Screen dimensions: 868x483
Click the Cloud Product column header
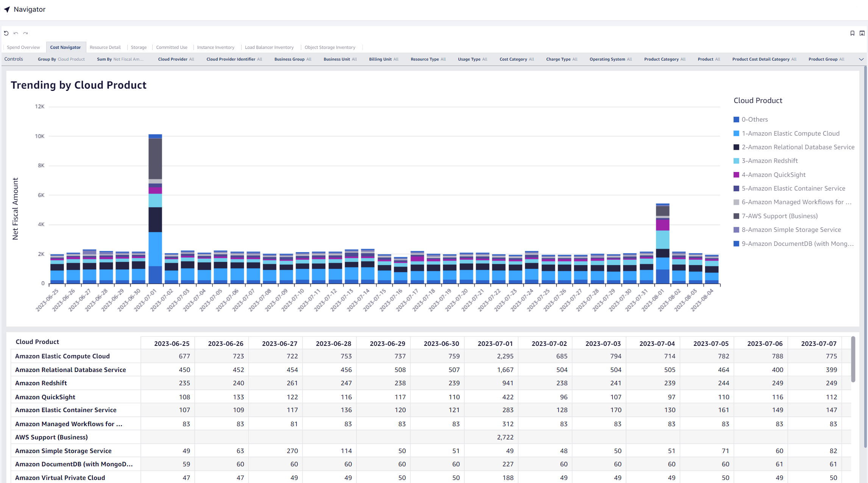click(x=37, y=342)
